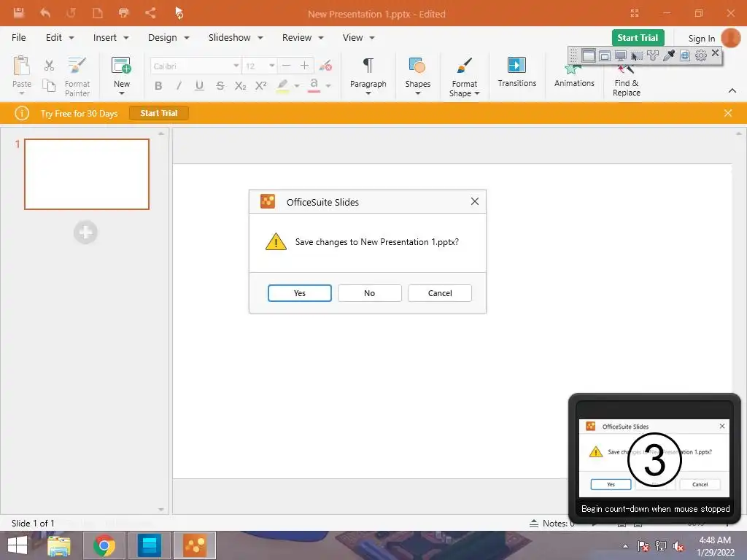Viewport: 747px width, 560px height.
Task: Click the Clear formatting eraser icon
Action: 325,66
